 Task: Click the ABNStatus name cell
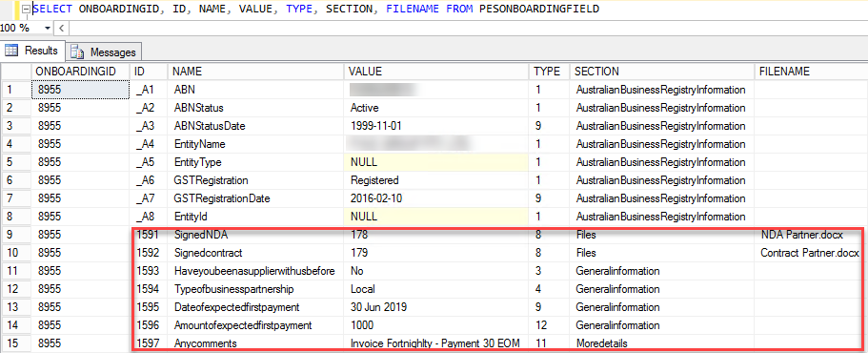click(x=256, y=108)
